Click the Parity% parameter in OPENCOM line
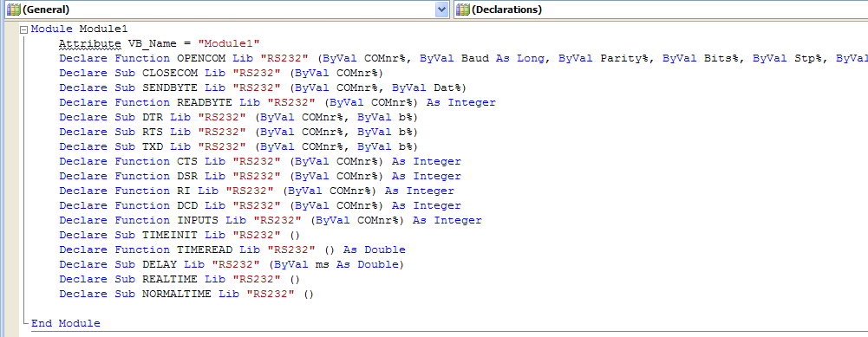This screenshot has width=868, height=337. pos(624,58)
